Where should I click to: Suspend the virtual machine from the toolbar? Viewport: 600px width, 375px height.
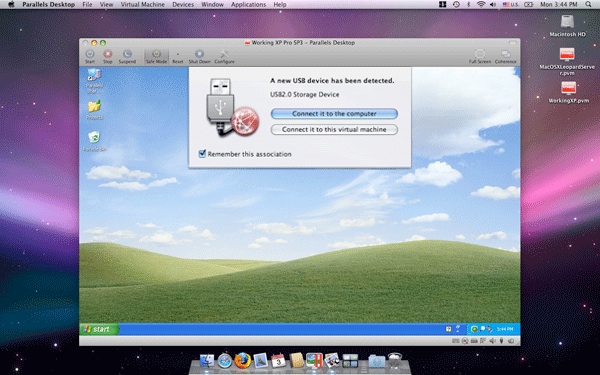[x=127, y=56]
